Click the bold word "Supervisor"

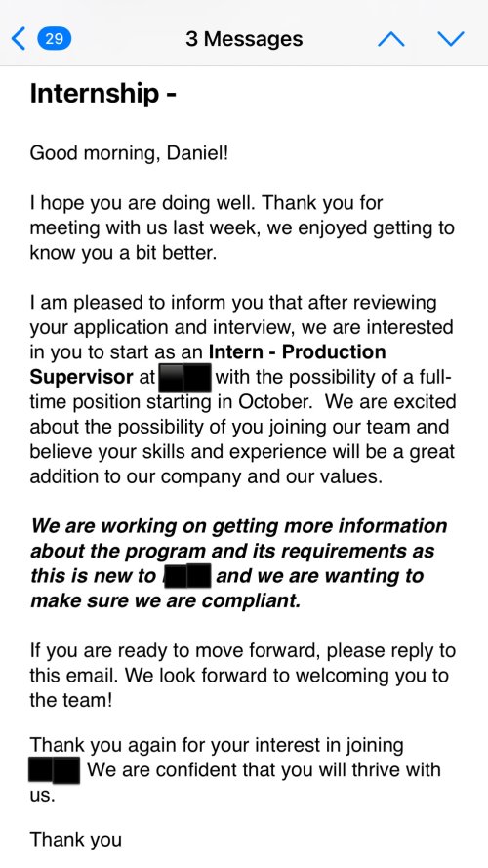[x=81, y=377]
